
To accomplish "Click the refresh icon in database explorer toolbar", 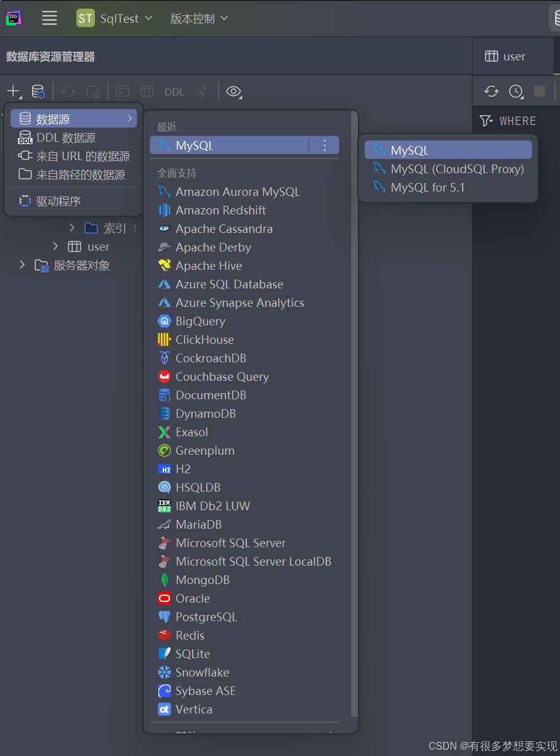I will (68, 91).
